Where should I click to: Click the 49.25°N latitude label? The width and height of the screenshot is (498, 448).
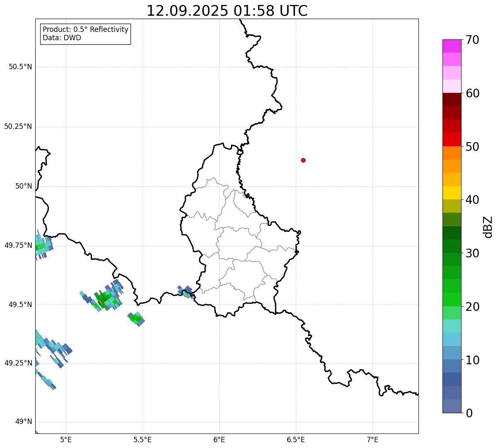pos(18,363)
